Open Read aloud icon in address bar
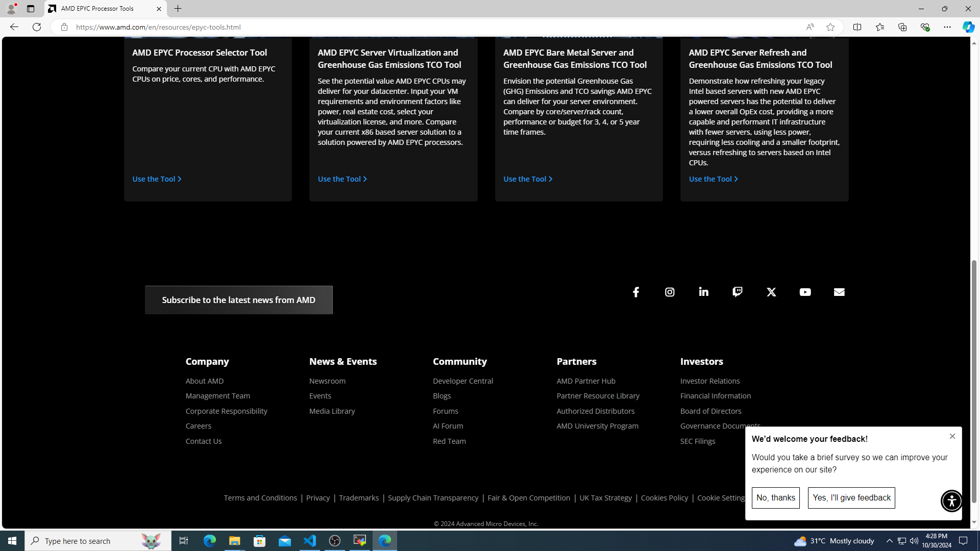The height and width of the screenshot is (551, 980). pos(810,27)
